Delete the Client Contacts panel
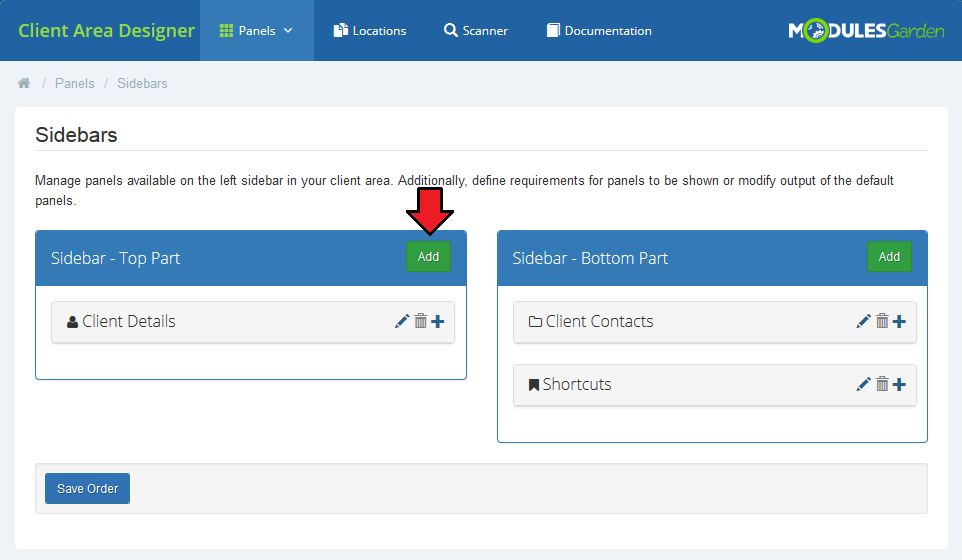Screen dimensions: 962x560 (x=882, y=321)
